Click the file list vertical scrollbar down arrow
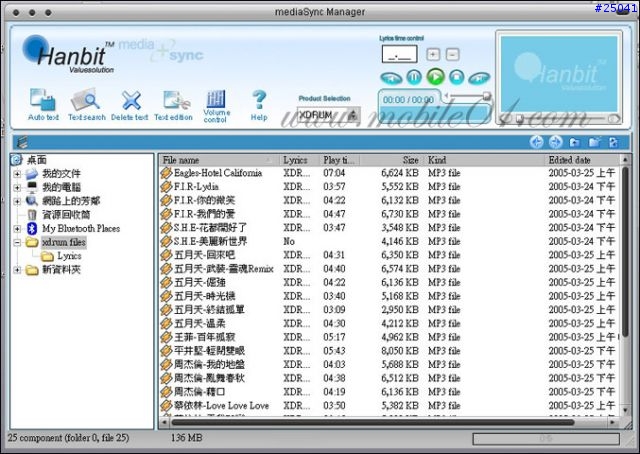640x454 pixels. pos(624,410)
